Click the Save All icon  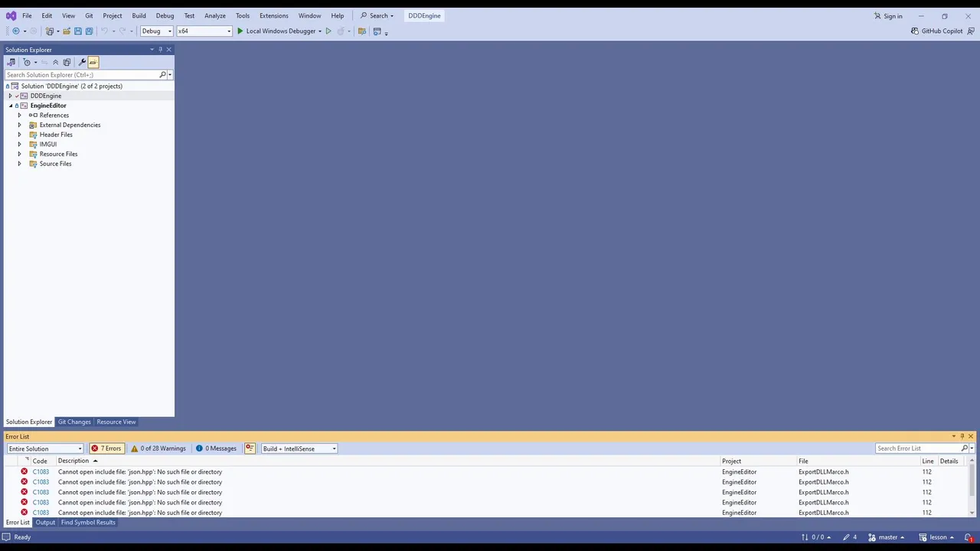tap(89, 31)
